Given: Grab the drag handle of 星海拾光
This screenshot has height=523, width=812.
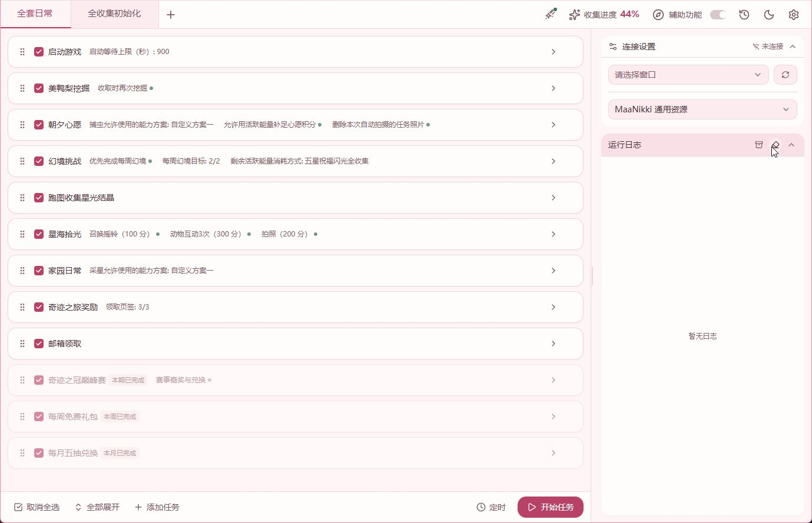Looking at the screenshot, I should coord(22,234).
